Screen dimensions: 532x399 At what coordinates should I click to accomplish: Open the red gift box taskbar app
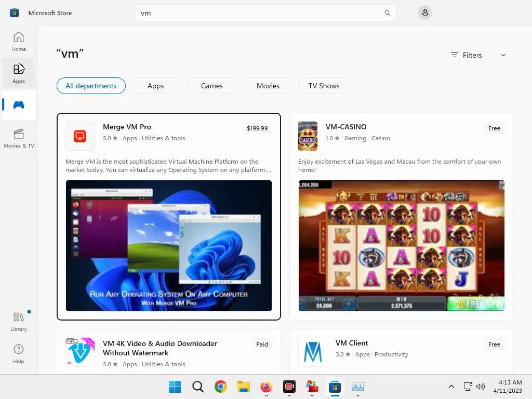pyautogui.click(x=312, y=387)
